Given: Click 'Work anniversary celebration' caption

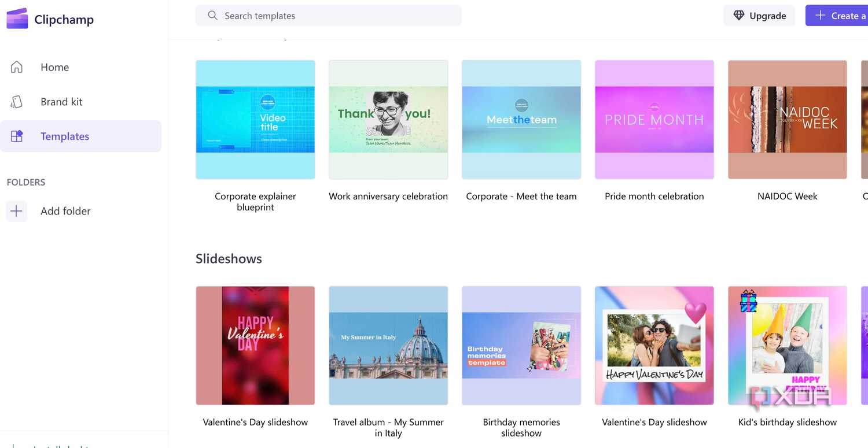Looking at the screenshot, I should [388, 197].
